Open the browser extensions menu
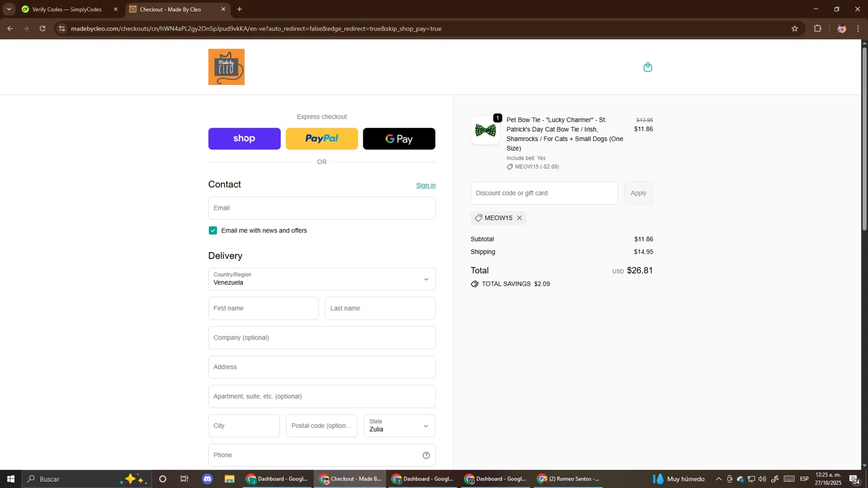Screen dimensions: 868x488 [x=818, y=28]
